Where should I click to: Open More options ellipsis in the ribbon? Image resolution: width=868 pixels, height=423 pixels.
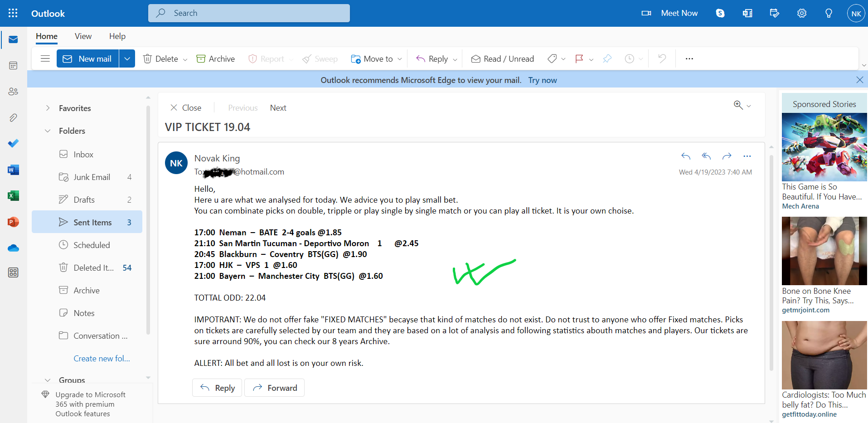689,58
